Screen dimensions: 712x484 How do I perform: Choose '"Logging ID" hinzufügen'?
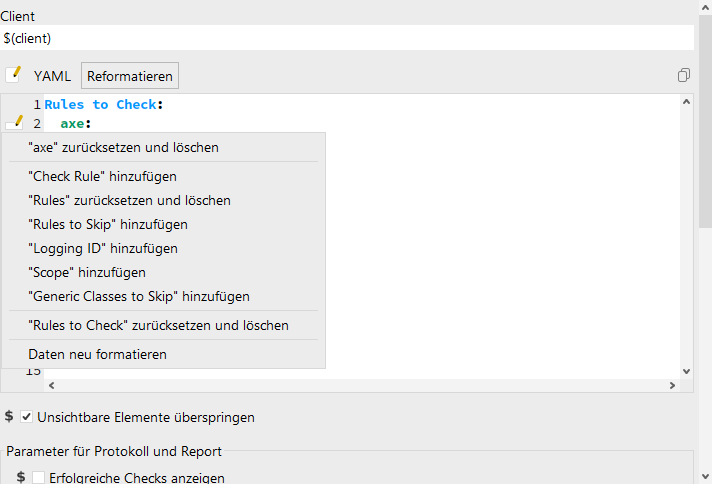click(102, 248)
